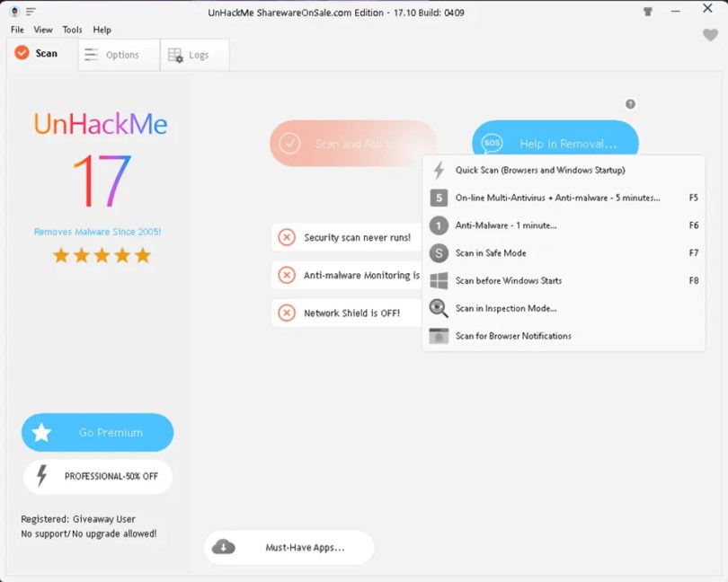728x582 pixels.
Task: Click No support/No upgrade allowed! text
Action: (89, 533)
